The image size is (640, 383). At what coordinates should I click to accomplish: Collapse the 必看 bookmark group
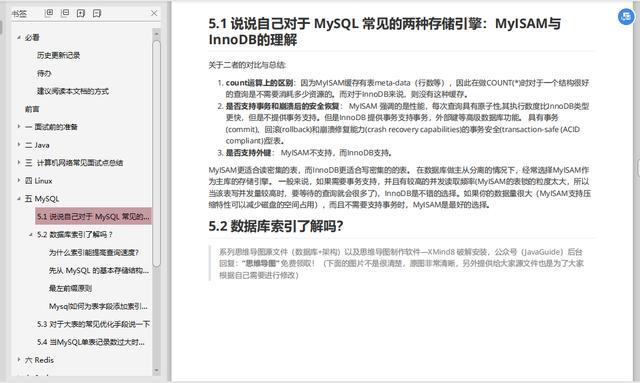pos(19,37)
